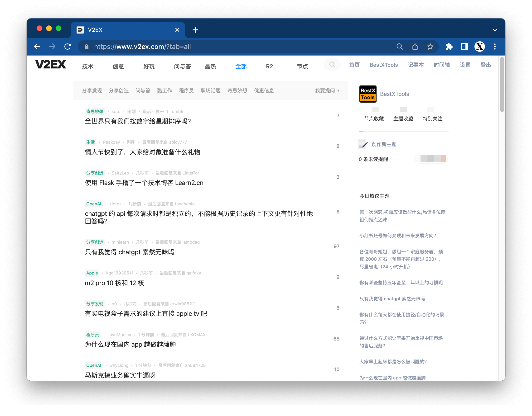
Task: Close the V2EX tab
Action: [x=177, y=30]
